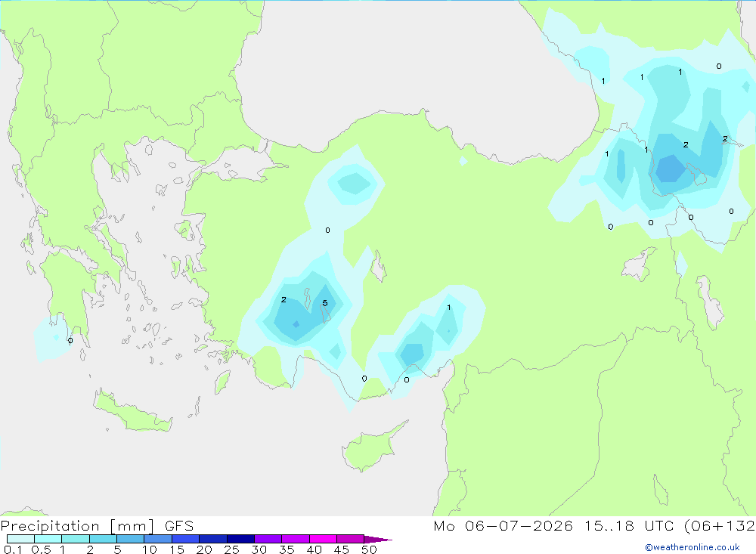The width and height of the screenshot is (756, 554).
Task: Pick the 0.1–0.5 mm palest cyan legend swatch
Action: tap(20, 539)
